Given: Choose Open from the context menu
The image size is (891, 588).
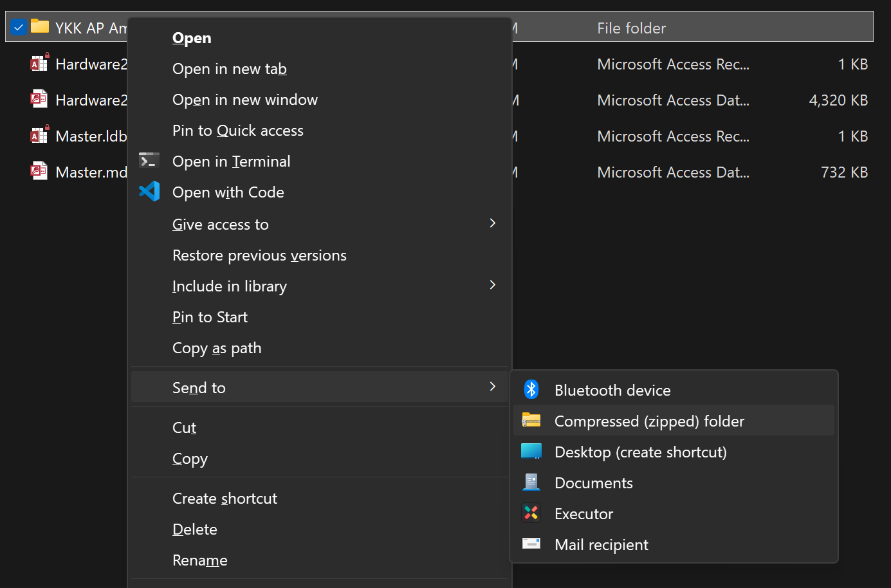Looking at the screenshot, I should point(191,37).
